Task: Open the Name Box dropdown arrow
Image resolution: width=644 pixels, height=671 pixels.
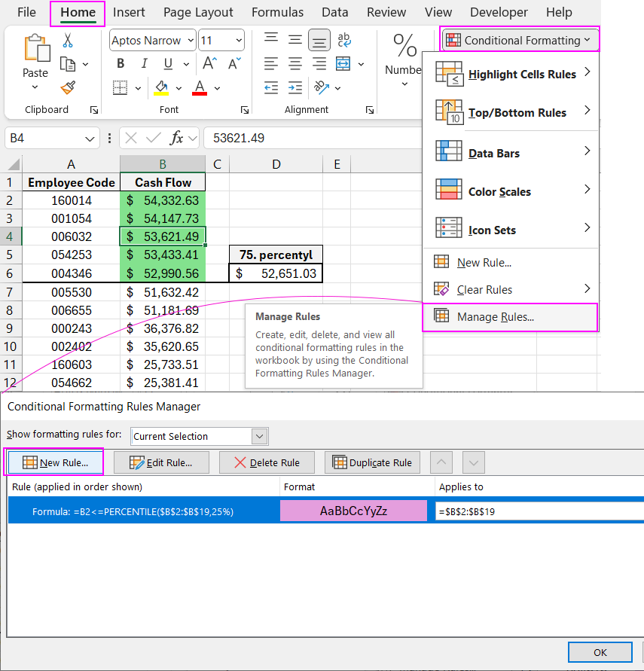Action: (91, 139)
